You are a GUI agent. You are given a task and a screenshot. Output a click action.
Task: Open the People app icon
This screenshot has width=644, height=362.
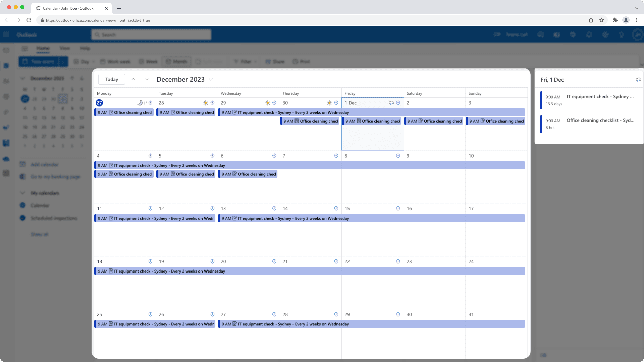pos(6,81)
